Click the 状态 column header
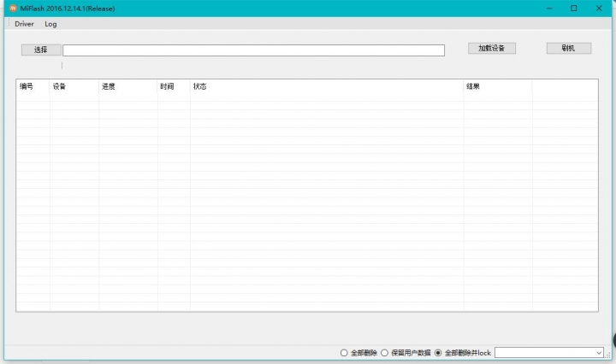Viewport: 616px width, 364px height. [327, 86]
